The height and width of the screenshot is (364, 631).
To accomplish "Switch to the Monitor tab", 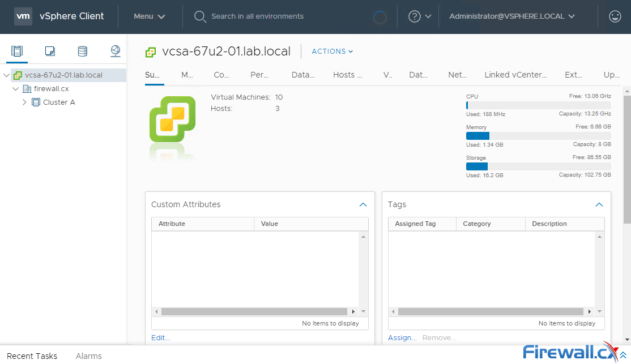I will pos(187,75).
